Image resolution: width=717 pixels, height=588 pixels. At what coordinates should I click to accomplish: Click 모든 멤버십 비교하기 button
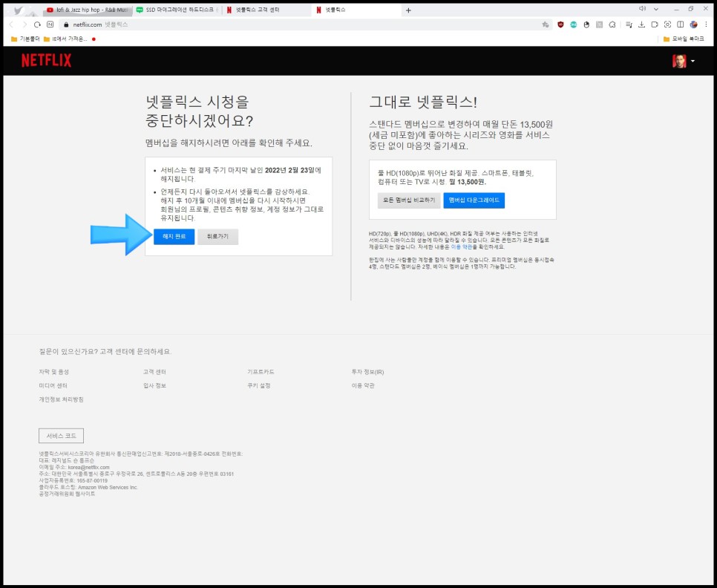[x=409, y=200]
